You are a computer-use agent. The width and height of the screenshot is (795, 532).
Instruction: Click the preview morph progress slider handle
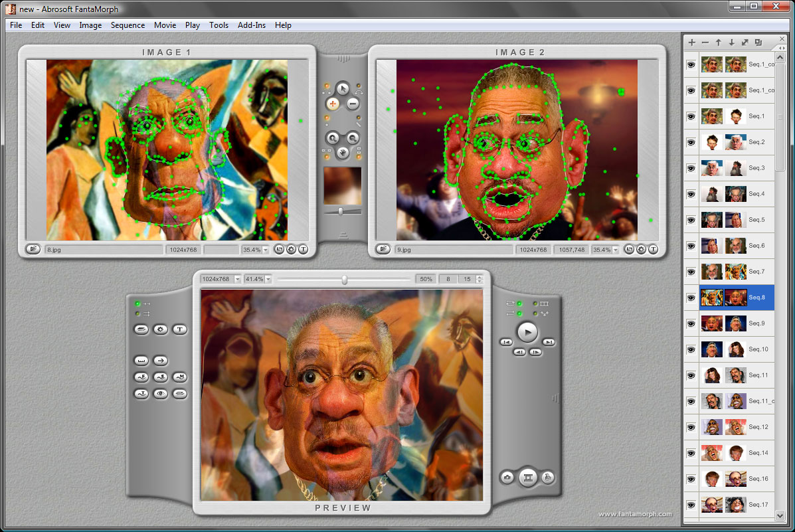(x=344, y=280)
